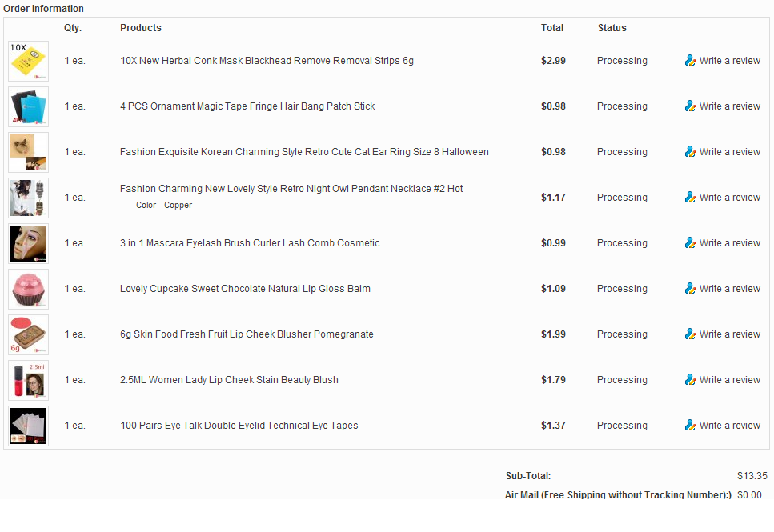Viewport: 774px width, 532px height.
Task: Open the 100 Pairs Eye Talk Eyelid Tapes link
Action: point(239,426)
